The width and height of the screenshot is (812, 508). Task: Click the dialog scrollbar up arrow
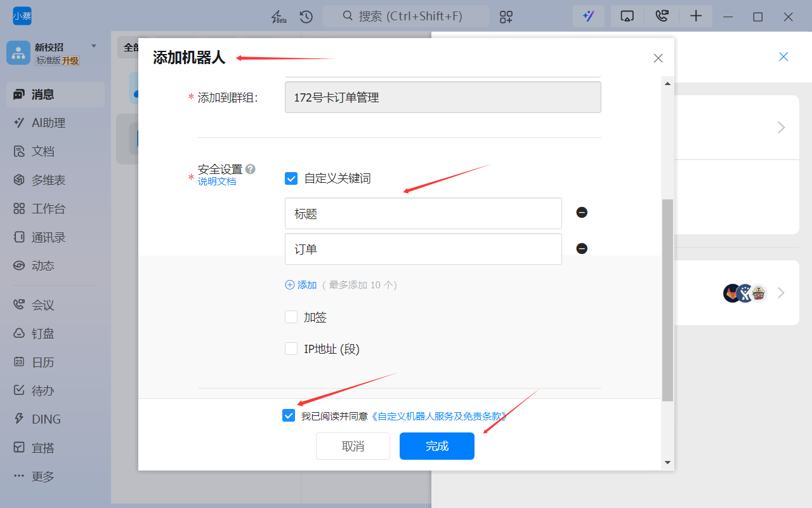coord(667,83)
